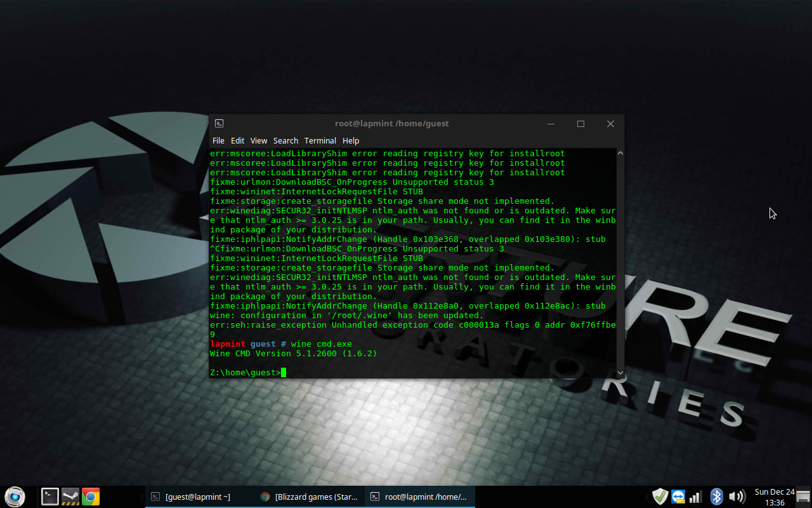
Task: Open the Bluetooth tray icon
Action: point(716,497)
